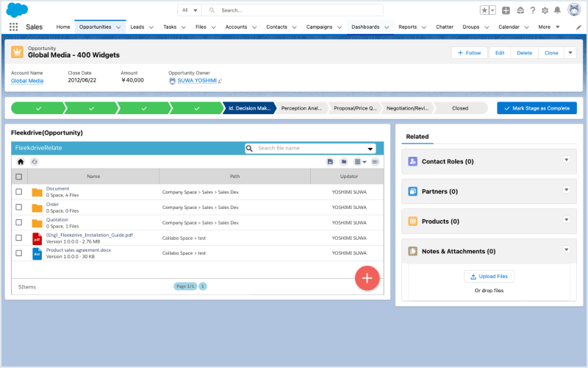The image size is (588, 368).
Task: Click the Search file name field
Action: click(x=310, y=149)
